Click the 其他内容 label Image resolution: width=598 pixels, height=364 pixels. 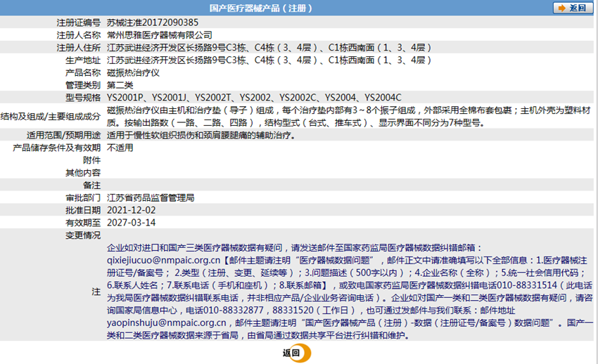point(83,173)
